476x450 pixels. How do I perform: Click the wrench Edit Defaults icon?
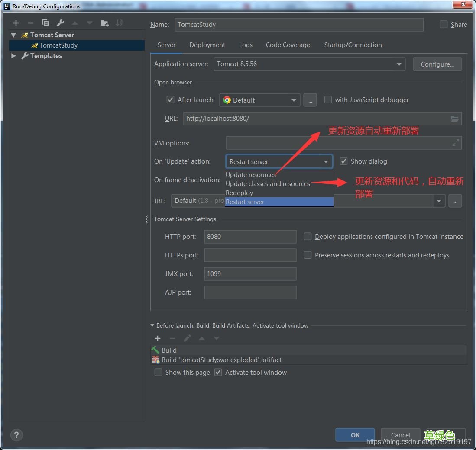[x=60, y=23]
